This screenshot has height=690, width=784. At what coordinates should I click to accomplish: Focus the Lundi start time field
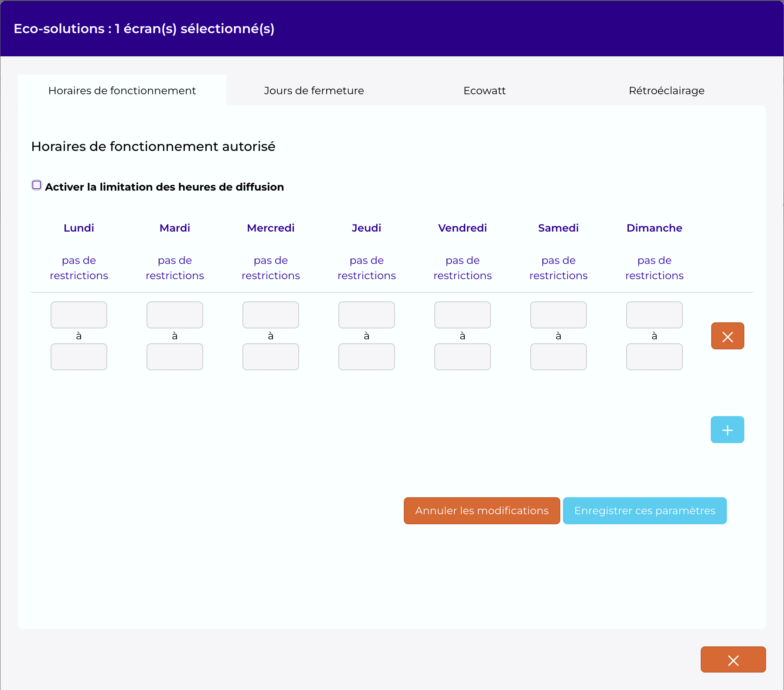[79, 315]
